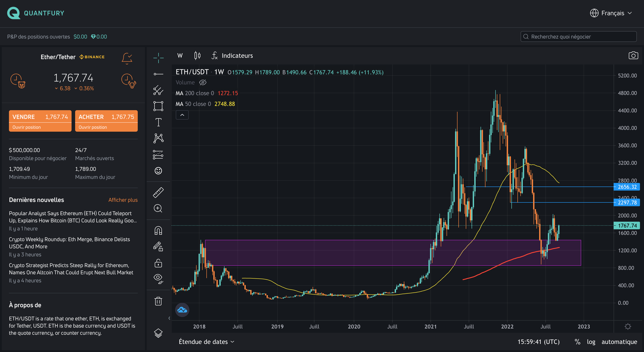Collapse the left drawing toolbar arrow

(x=169, y=318)
